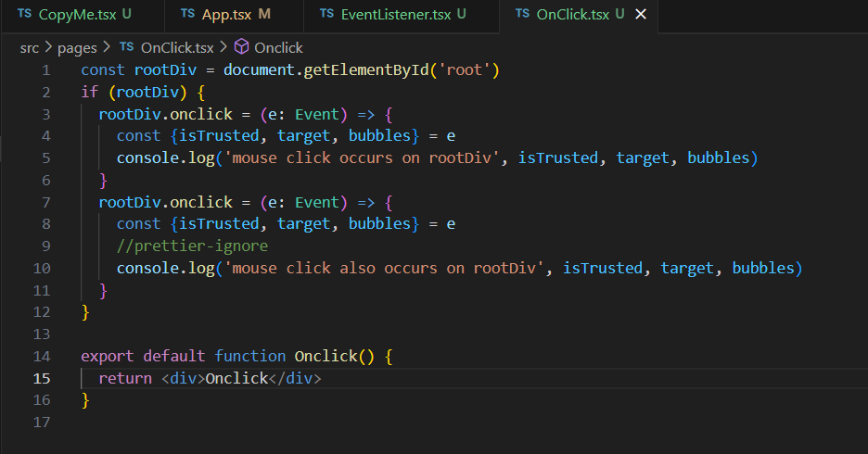This screenshot has height=454, width=868.
Task: Expand the chevron after pages breadcrumb
Action: coord(107,47)
